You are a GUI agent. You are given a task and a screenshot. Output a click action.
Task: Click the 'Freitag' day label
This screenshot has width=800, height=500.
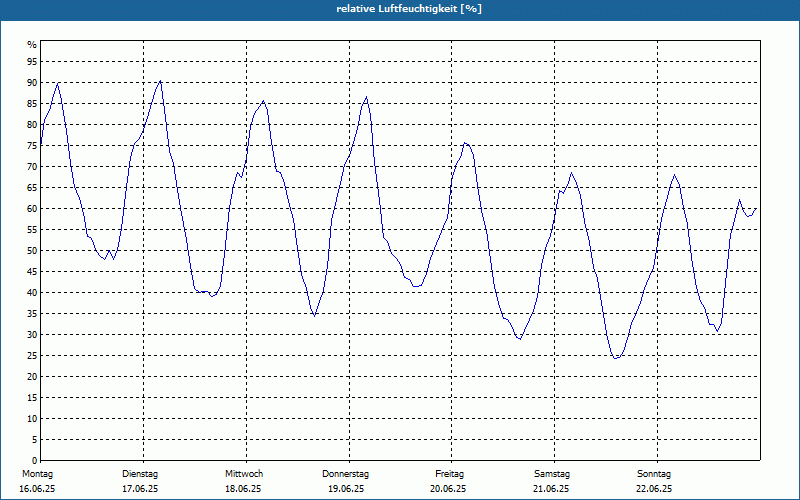[449, 474]
